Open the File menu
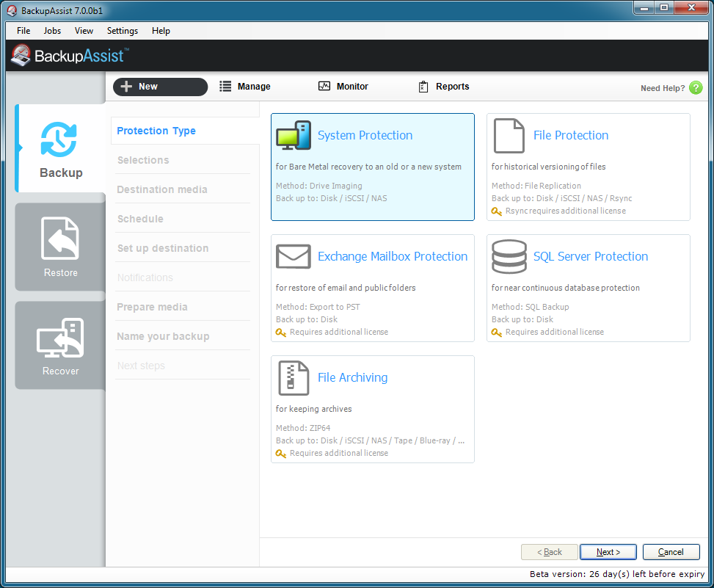Screen dimensions: 714x588 point(23,31)
